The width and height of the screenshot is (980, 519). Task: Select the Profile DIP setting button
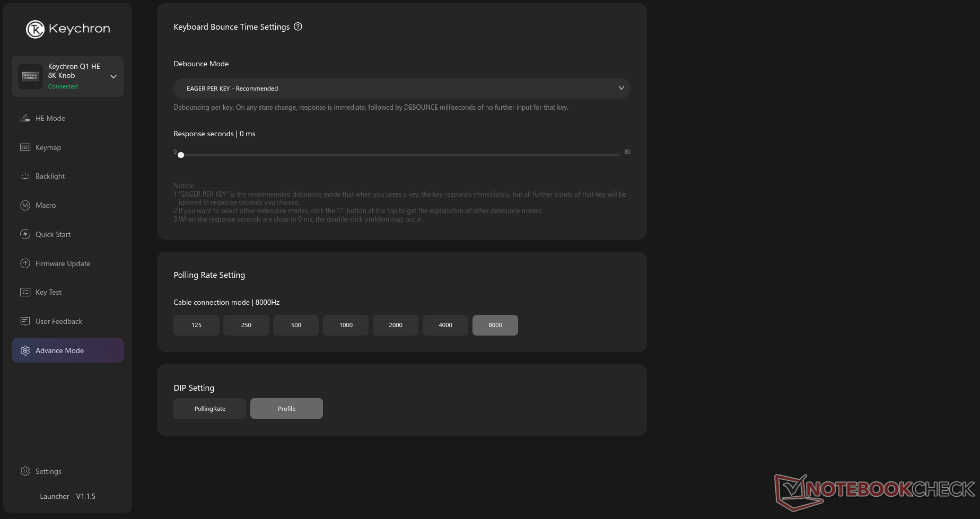(286, 409)
